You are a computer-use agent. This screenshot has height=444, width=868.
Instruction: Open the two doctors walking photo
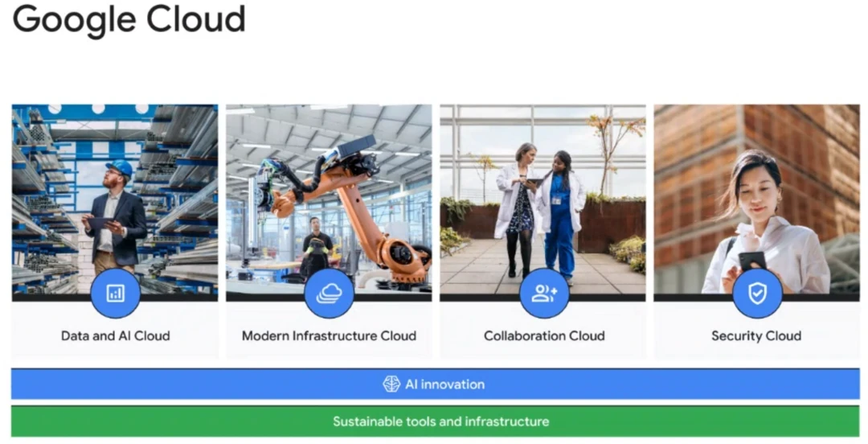pyautogui.click(x=542, y=199)
